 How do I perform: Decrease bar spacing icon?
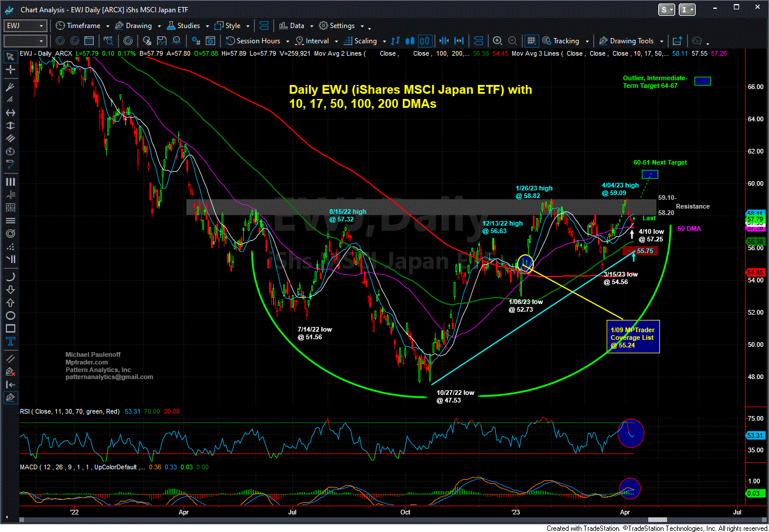[x=444, y=41]
